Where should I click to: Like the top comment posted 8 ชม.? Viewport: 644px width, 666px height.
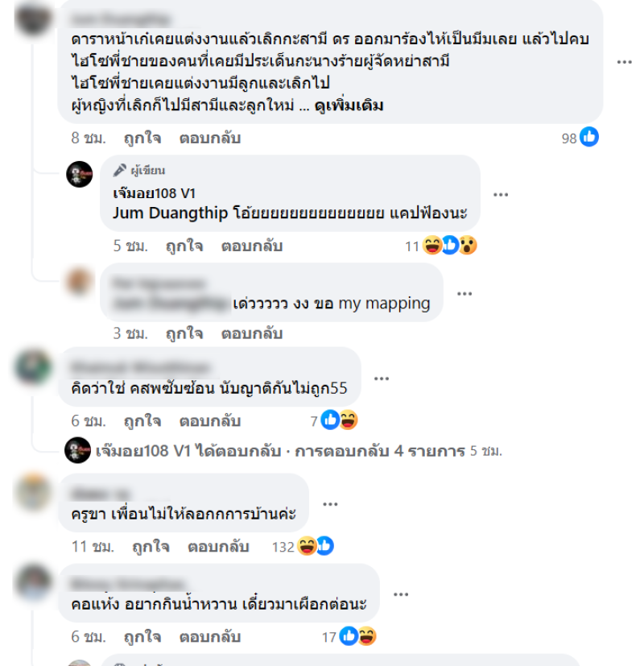pos(142,138)
